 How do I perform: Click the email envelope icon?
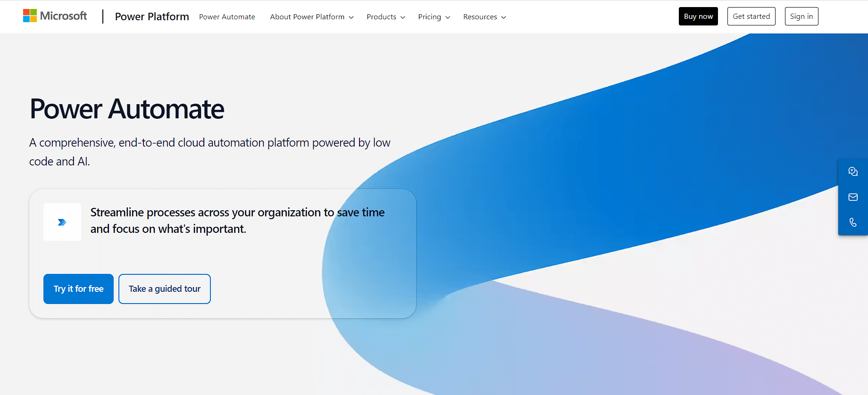(x=853, y=197)
